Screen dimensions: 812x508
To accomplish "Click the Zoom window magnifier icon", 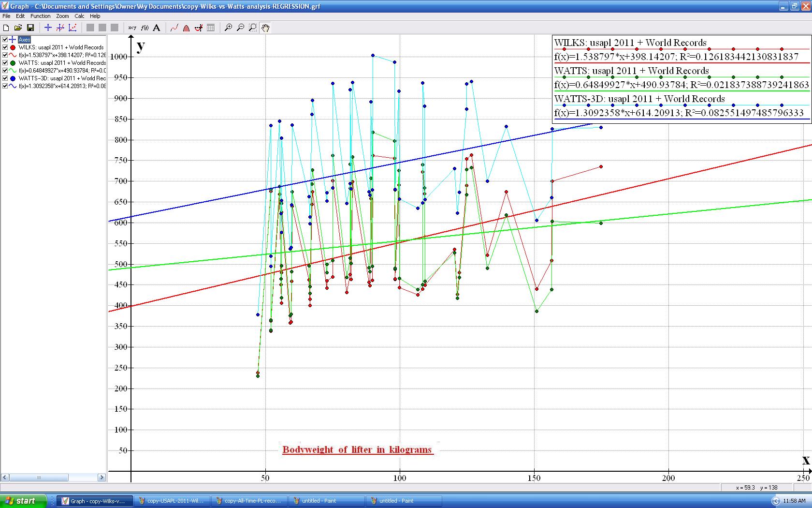I will tap(253, 28).
